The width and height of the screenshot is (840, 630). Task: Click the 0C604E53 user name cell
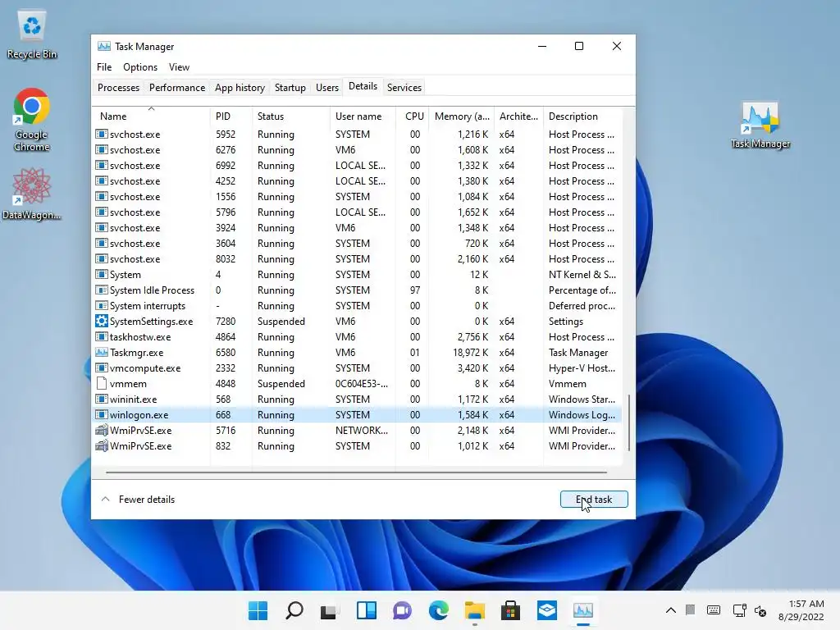362,384
